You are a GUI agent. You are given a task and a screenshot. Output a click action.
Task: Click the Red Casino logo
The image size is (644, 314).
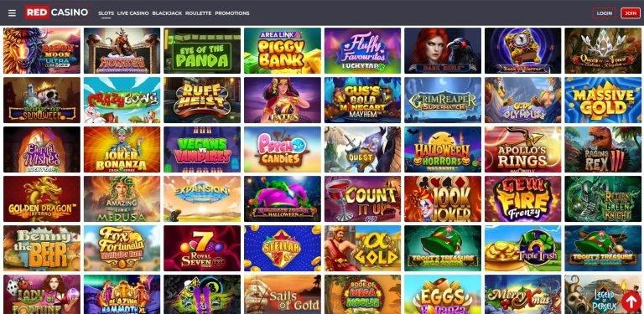click(x=56, y=13)
